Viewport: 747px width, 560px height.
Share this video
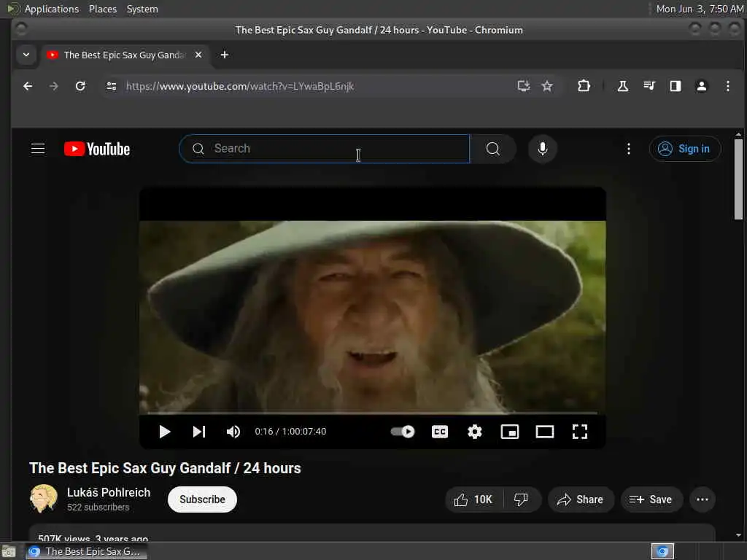pos(581,499)
